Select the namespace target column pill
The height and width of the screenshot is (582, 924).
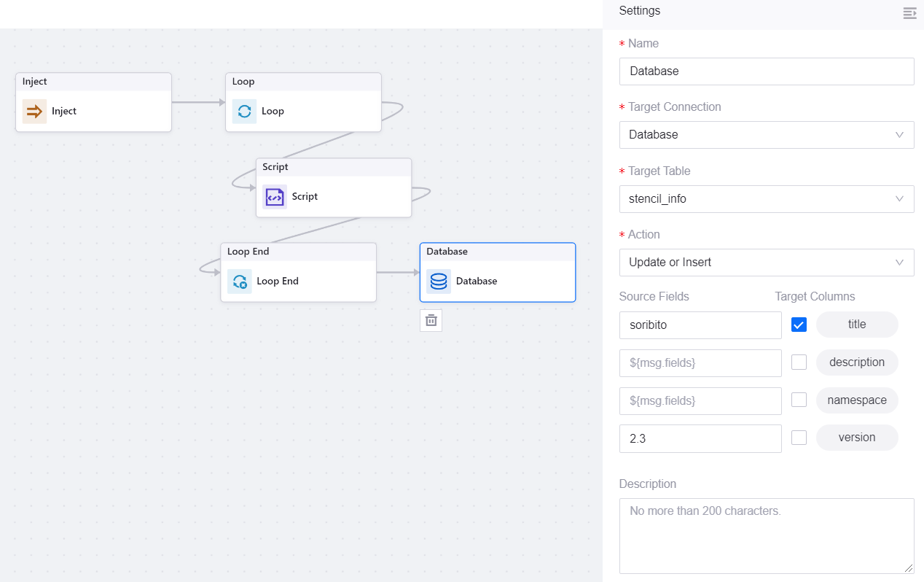(856, 400)
